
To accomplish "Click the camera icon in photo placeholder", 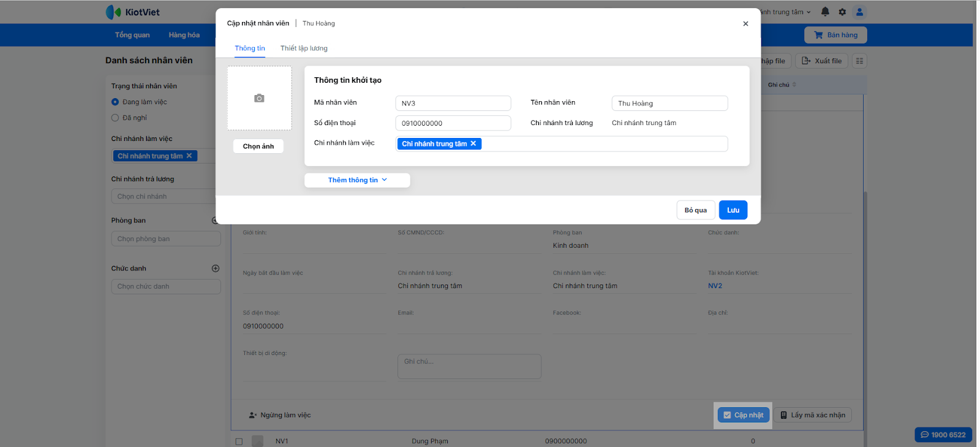I will 259,98.
